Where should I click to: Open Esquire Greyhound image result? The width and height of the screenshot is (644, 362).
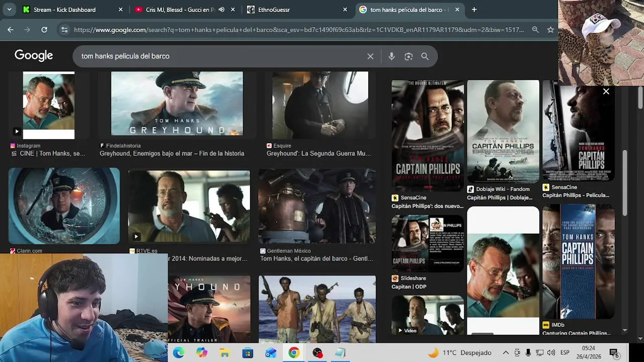pos(320,105)
